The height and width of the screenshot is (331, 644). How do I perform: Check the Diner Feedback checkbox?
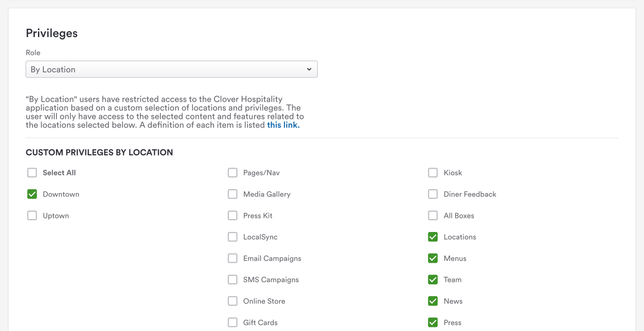pyautogui.click(x=433, y=194)
